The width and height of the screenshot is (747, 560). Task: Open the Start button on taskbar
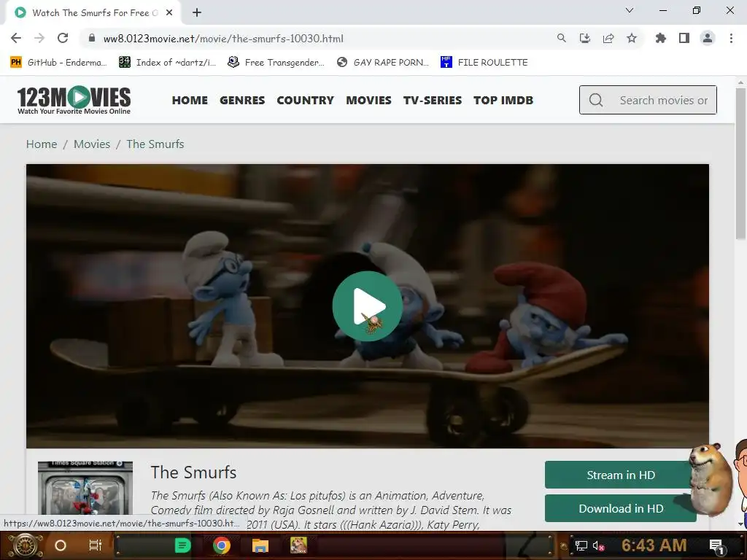pos(24,545)
